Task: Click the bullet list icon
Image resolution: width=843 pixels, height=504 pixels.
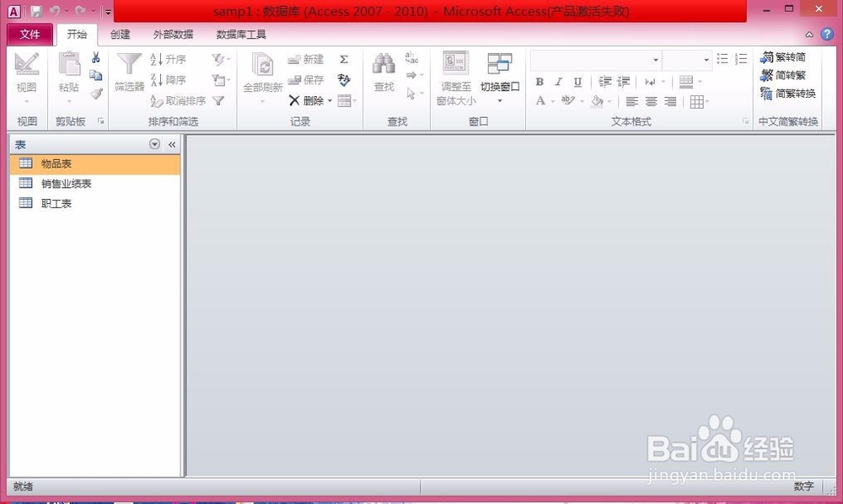Action: 722,58
